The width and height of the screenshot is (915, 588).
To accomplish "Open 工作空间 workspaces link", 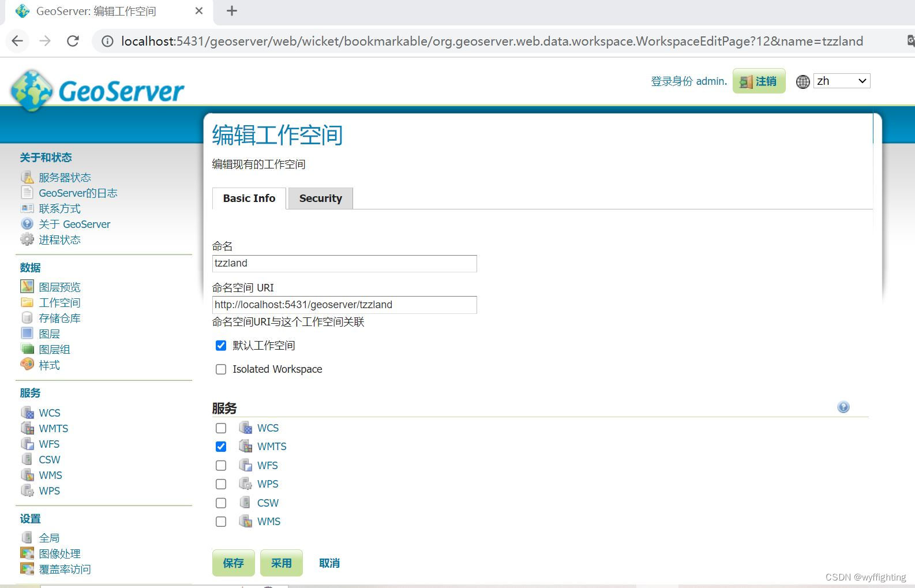I will pyautogui.click(x=59, y=302).
